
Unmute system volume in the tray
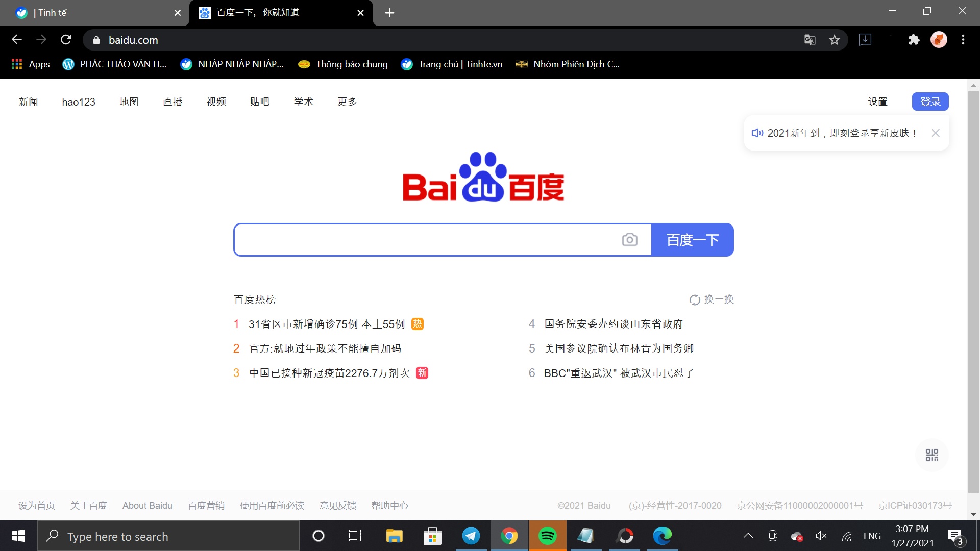click(821, 536)
